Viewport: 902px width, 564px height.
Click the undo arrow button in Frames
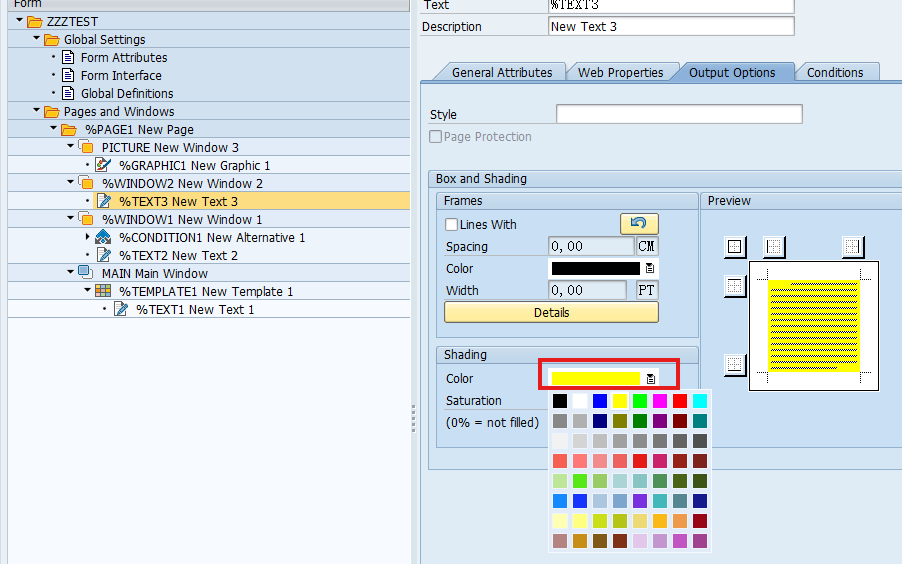coord(639,223)
